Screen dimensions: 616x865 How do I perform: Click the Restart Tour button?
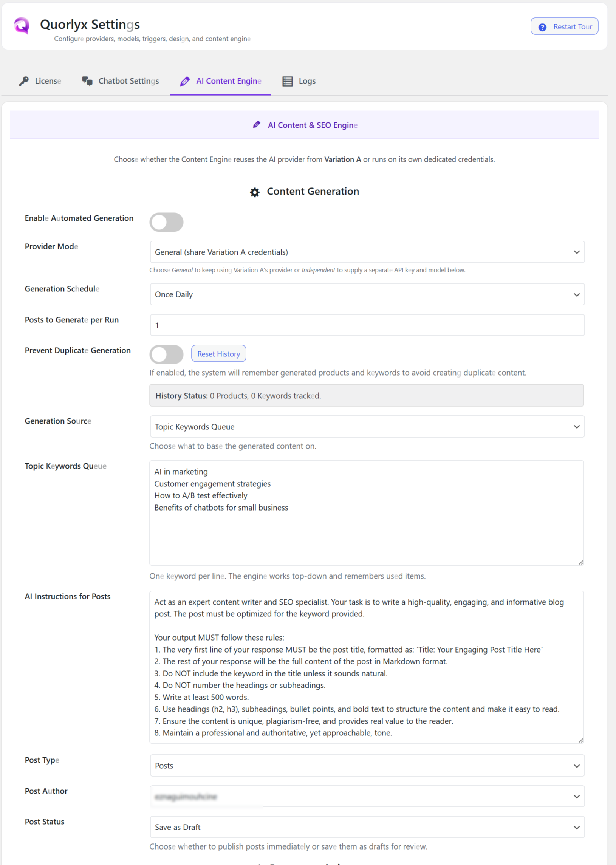564,26
